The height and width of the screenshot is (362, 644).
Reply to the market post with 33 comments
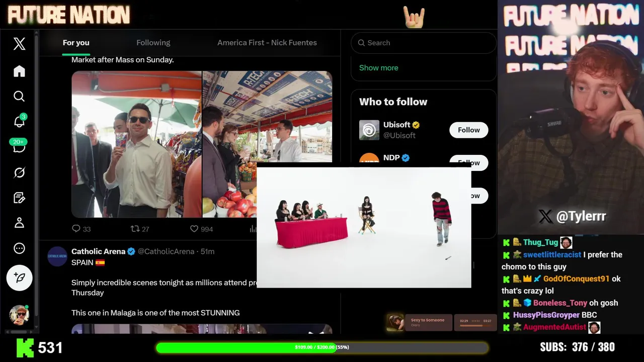click(81, 229)
